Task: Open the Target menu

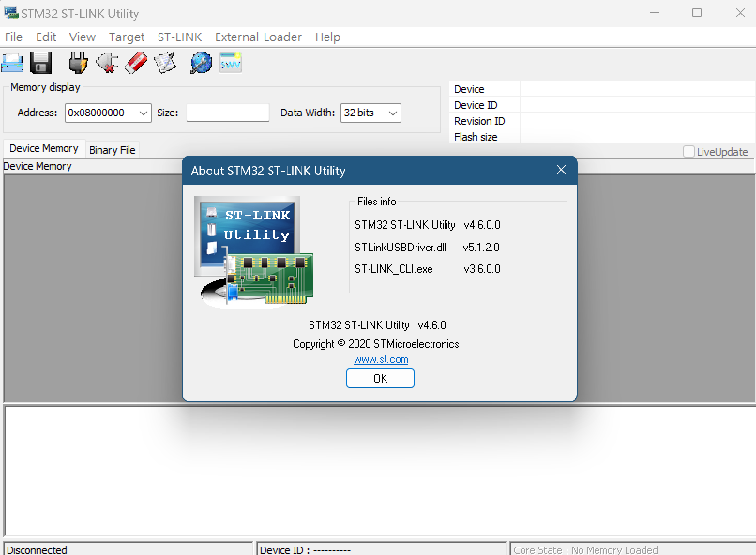Action: click(127, 37)
